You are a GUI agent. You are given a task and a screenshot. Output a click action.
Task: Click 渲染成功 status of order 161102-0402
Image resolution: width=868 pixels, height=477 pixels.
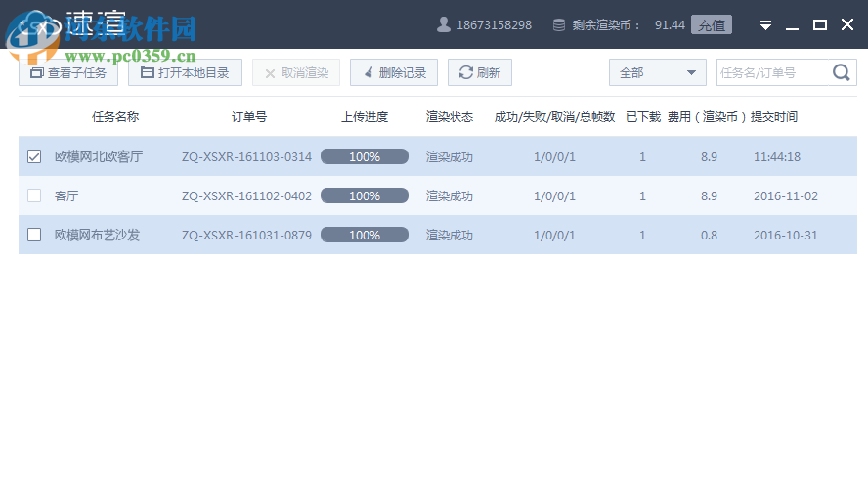(x=450, y=195)
